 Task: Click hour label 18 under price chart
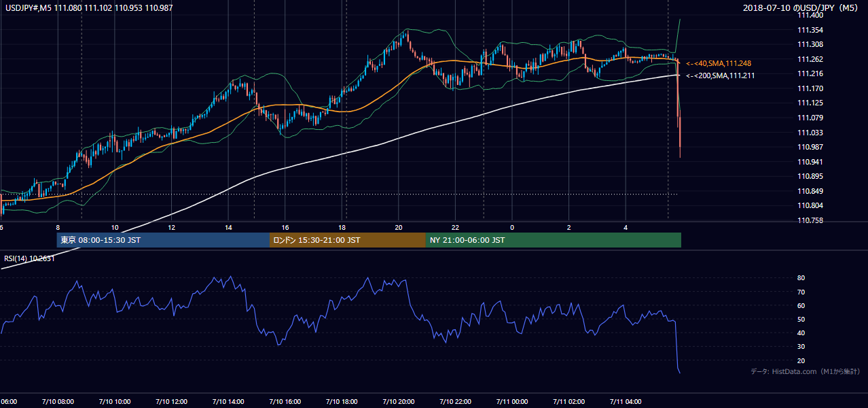[x=342, y=228]
